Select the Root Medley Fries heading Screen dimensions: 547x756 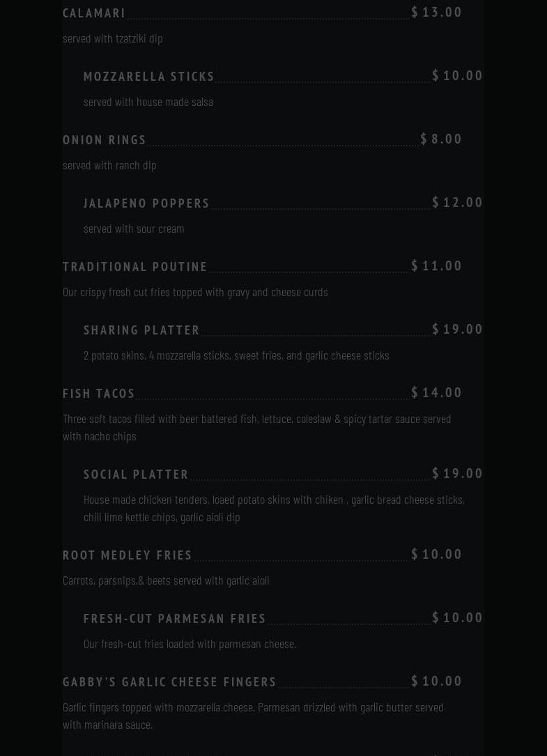tap(128, 555)
